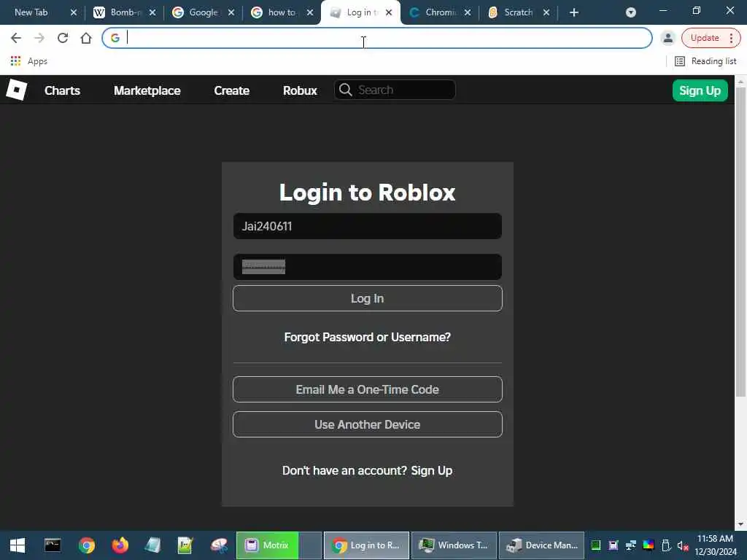Open a new tab with the plus icon
The height and width of the screenshot is (560, 747).
574,12
